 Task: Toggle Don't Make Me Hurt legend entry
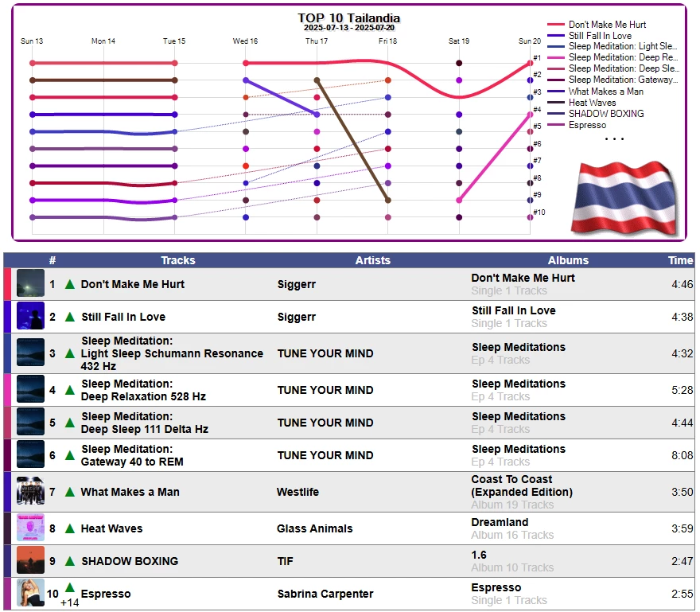[x=597, y=25]
